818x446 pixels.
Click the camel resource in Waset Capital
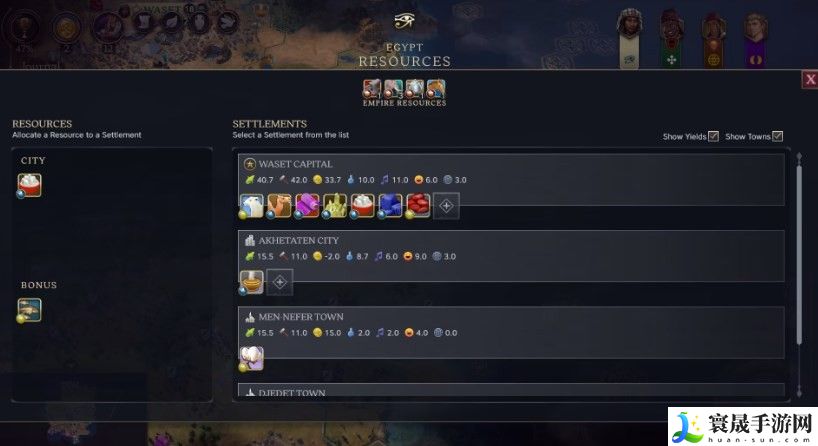click(279, 206)
